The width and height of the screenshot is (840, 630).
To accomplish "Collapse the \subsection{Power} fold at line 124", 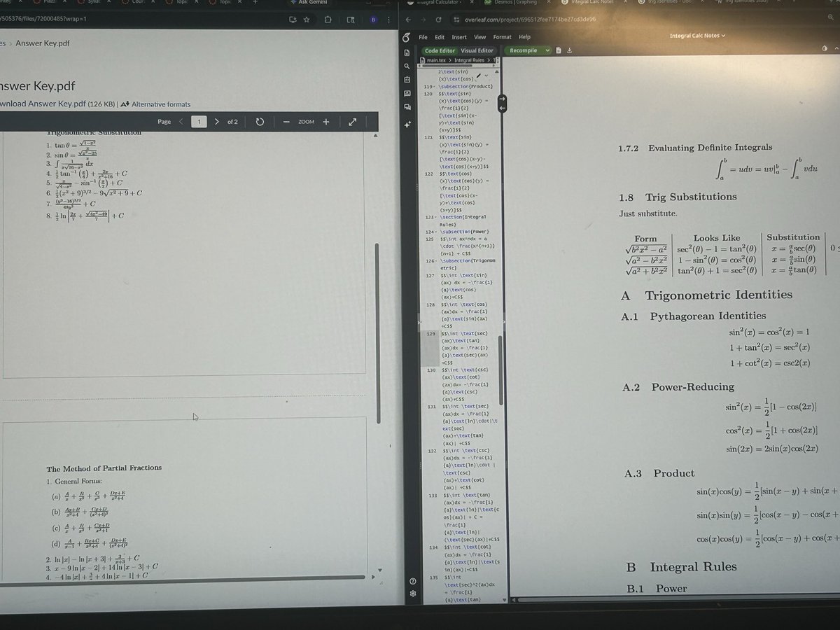I will click(x=435, y=232).
